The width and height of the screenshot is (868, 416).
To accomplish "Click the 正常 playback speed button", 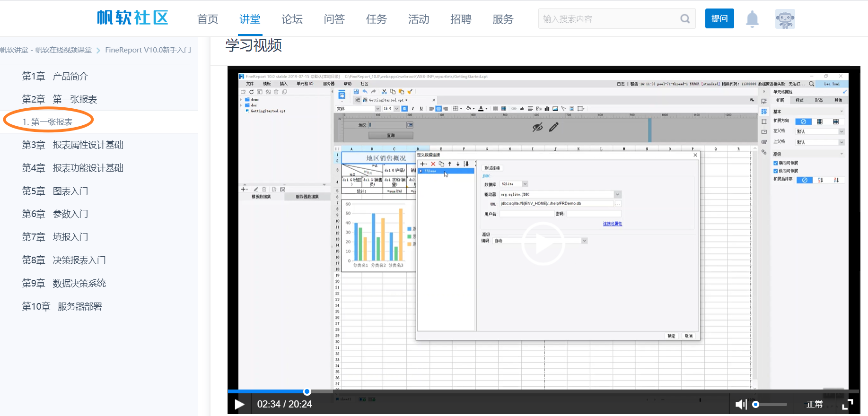I will point(815,404).
